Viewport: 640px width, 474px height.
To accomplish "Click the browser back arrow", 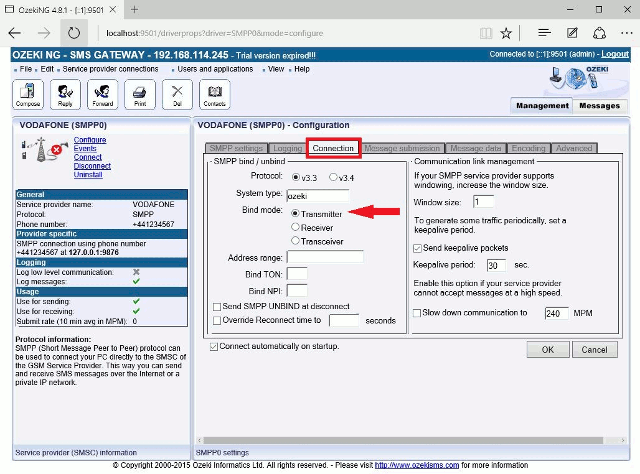I will (x=15, y=33).
